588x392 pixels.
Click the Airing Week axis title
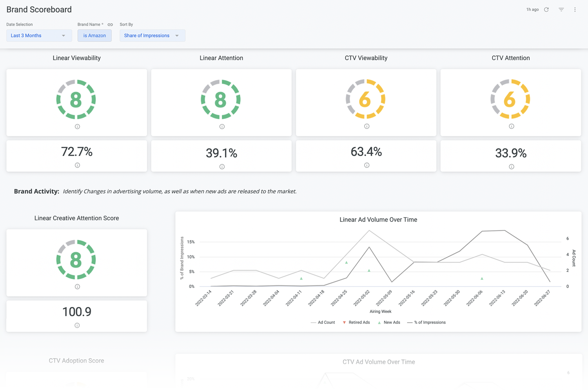[381, 311]
